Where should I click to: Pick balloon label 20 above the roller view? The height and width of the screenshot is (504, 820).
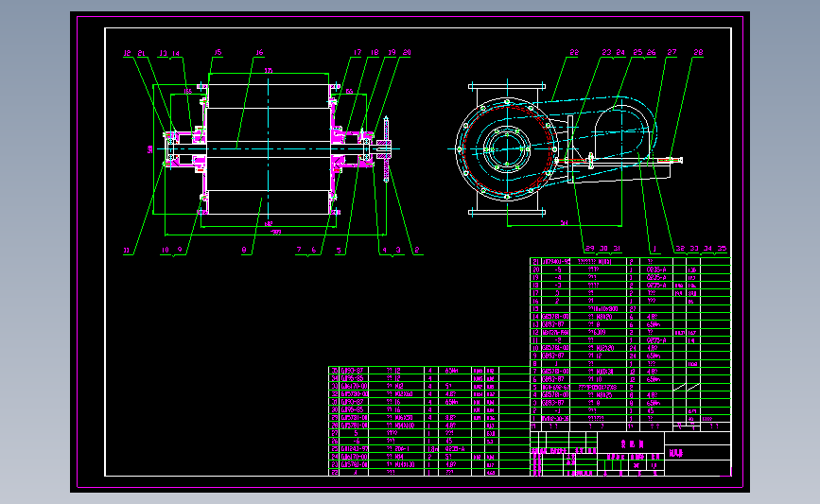pyautogui.click(x=407, y=52)
